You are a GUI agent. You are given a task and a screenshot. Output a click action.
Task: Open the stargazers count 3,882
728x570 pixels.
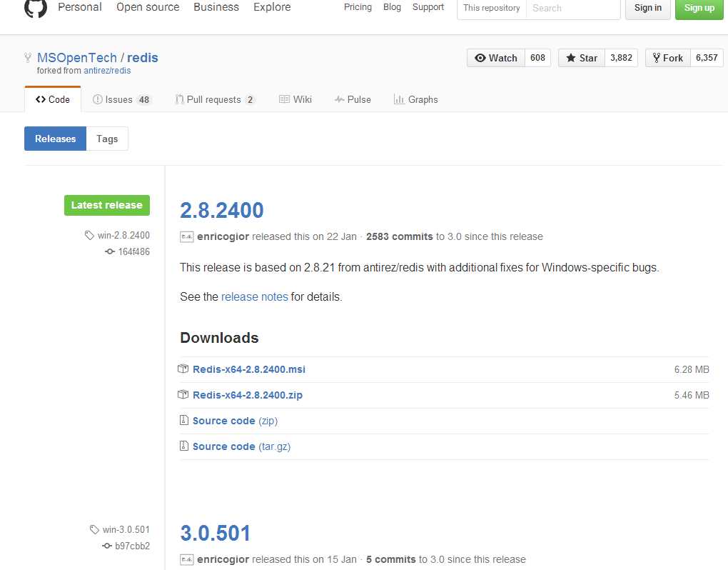point(621,58)
